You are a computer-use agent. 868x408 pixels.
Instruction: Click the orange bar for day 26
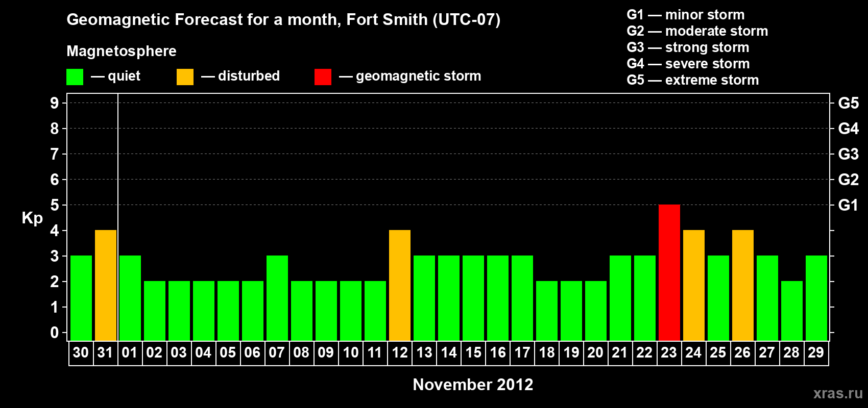click(743, 286)
